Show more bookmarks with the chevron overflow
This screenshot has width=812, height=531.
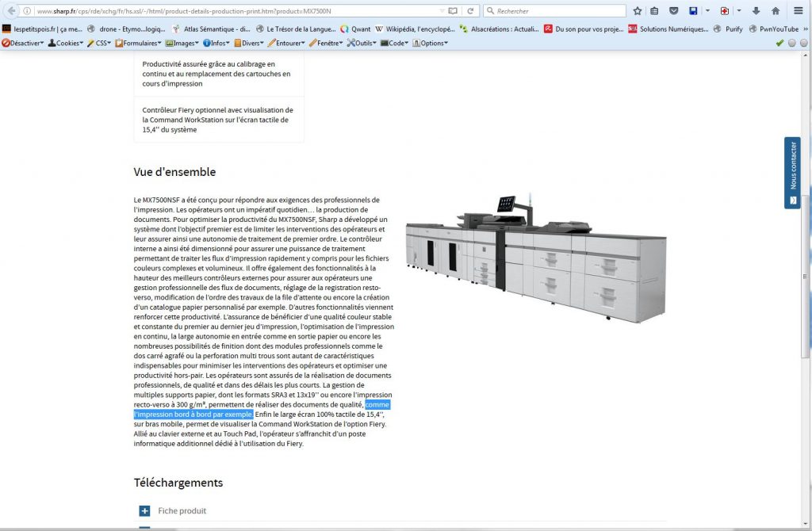pyautogui.click(x=806, y=29)
